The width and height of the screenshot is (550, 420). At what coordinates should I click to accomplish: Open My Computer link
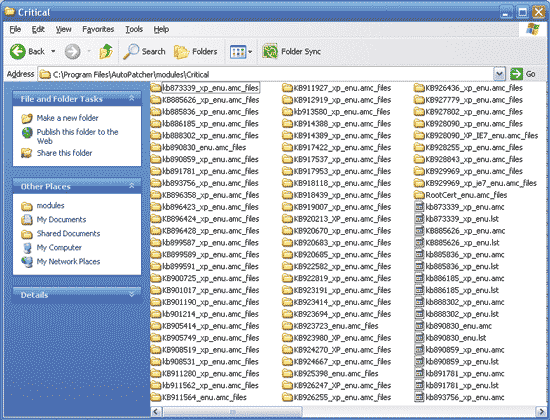pos(59,248)
